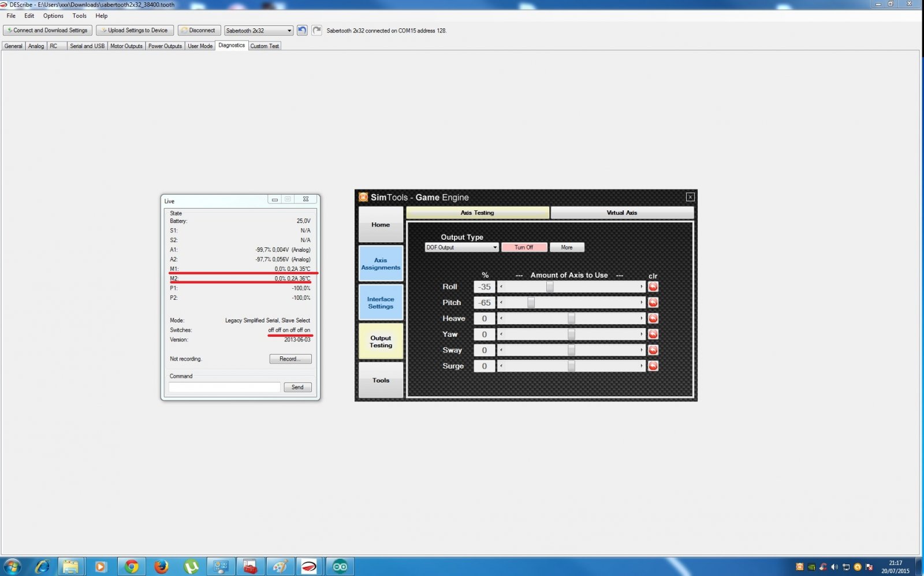This screenshot has width=924, height=576.
Task: Clear the Sway axis value with red button
Action: [x=653, y=350]
